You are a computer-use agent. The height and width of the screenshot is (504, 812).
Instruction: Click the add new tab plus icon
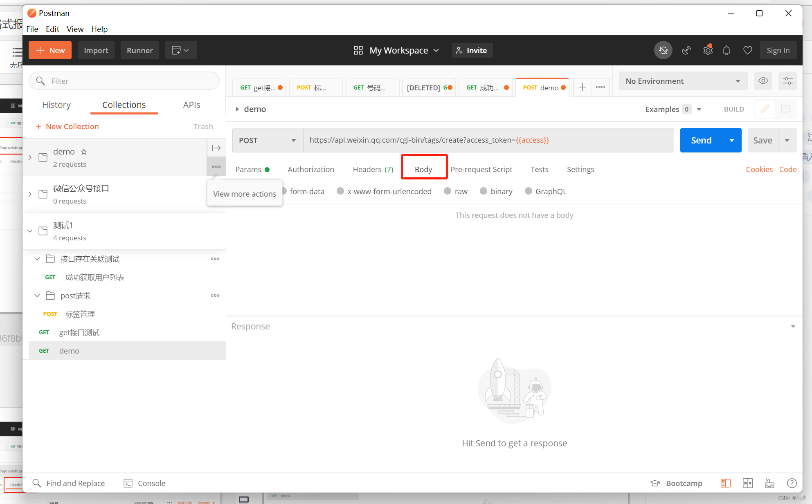click(583, 87)
